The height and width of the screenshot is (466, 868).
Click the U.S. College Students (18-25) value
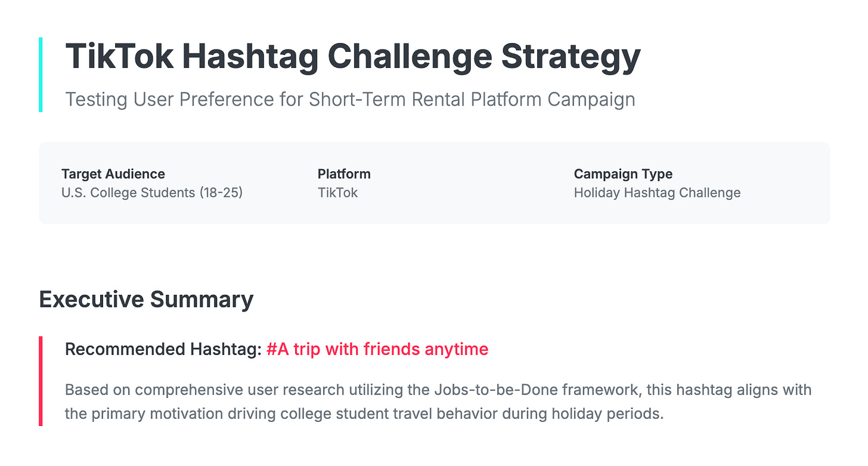click(x=152, y=193)
